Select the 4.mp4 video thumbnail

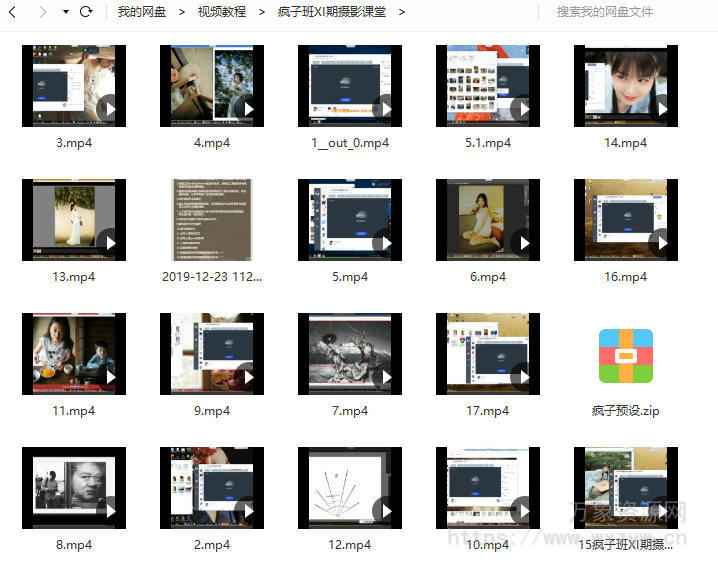coord(211,86)
